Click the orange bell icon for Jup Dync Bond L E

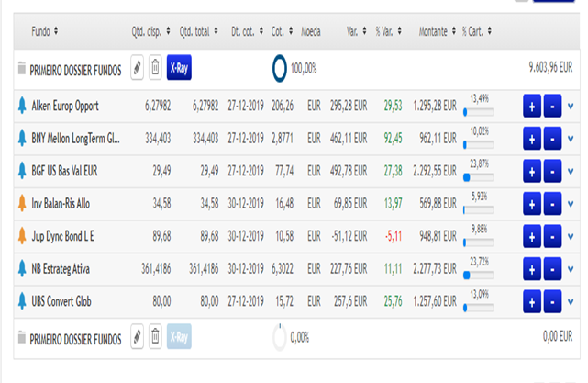click(x=23, y=235)
